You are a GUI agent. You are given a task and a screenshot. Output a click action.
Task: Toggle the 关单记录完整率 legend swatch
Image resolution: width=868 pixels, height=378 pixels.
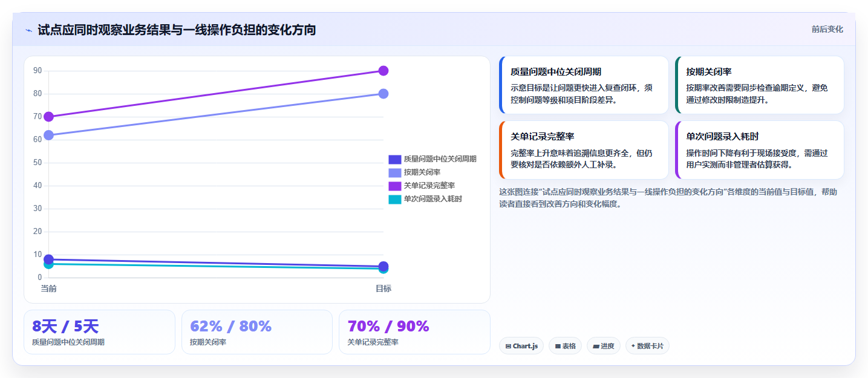[x=394, y=186]
